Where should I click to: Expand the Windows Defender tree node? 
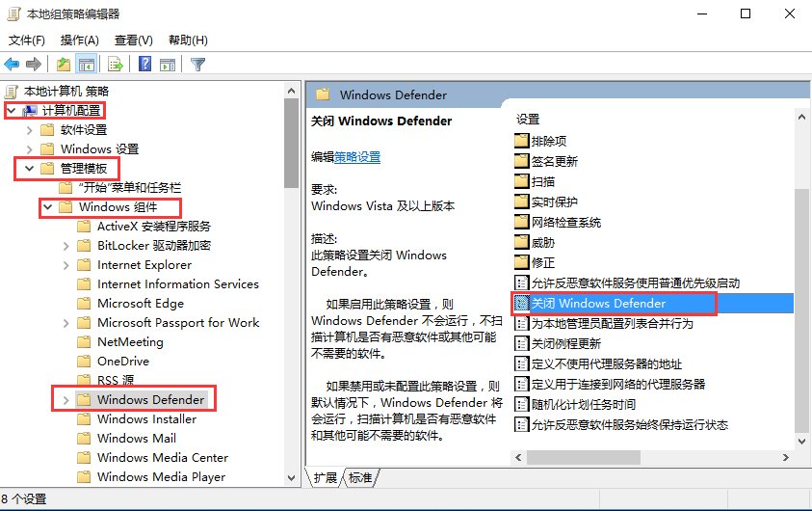[65, 400]
